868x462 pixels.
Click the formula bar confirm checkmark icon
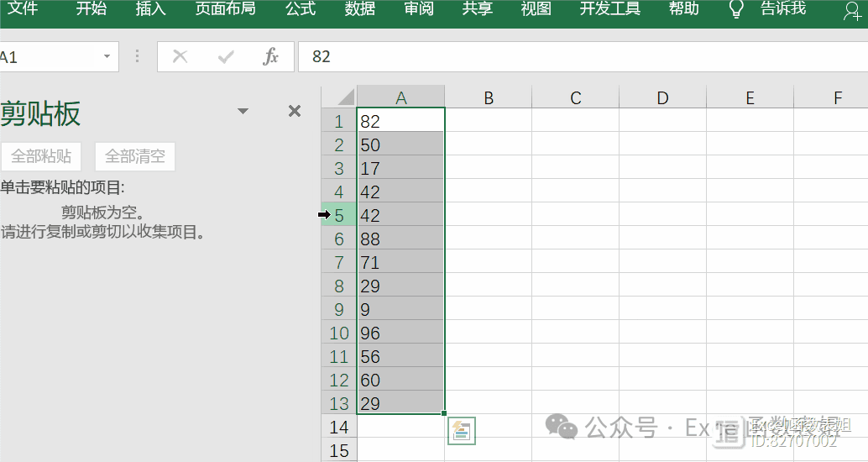tap(225, 56)
